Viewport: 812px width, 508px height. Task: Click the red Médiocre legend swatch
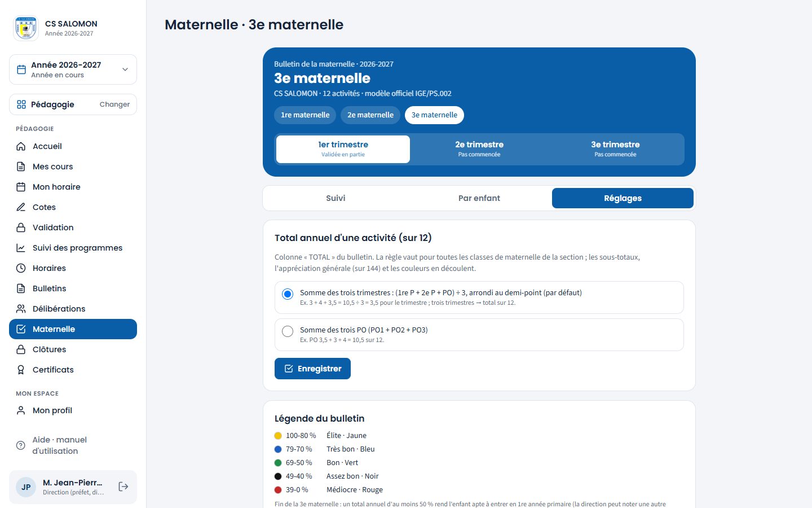[x=278, y=490]
